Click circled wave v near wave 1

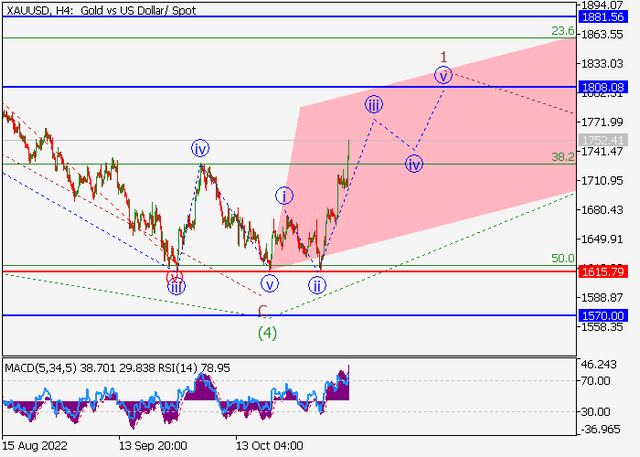(443, 75)
